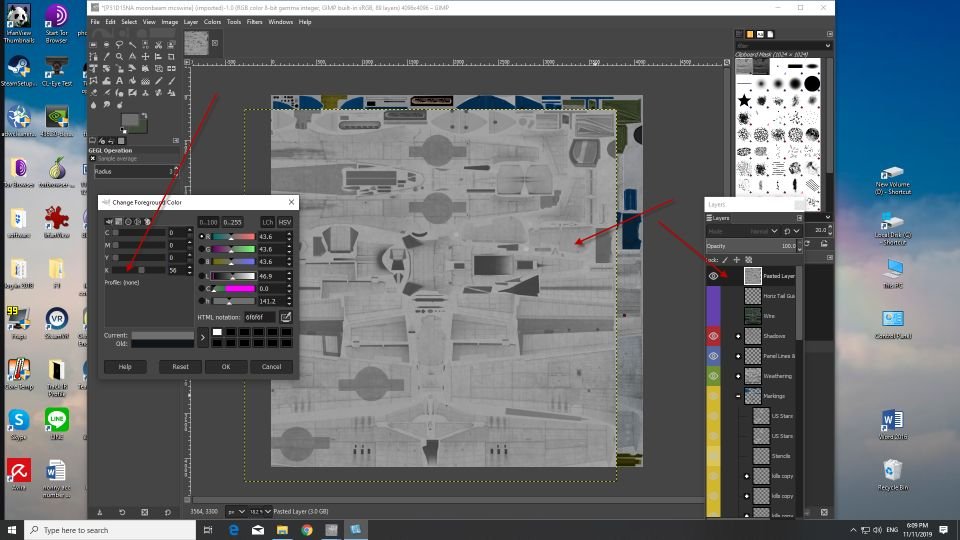The image size is (960, 540).
Task: Expand the Shadows layer group
Action: pyautogui.click(x=738, y=336)
